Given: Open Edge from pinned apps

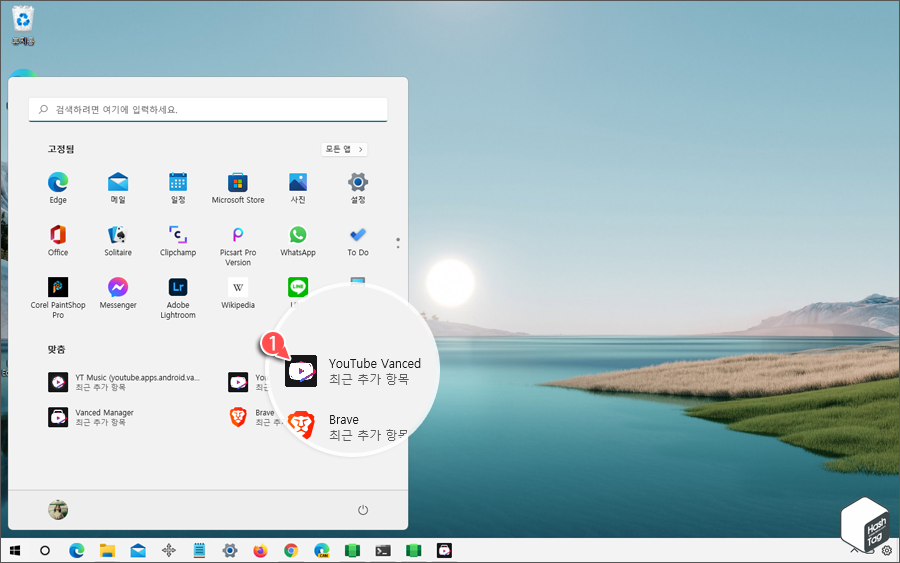Looking at the screenshot, I should point(58,188).
